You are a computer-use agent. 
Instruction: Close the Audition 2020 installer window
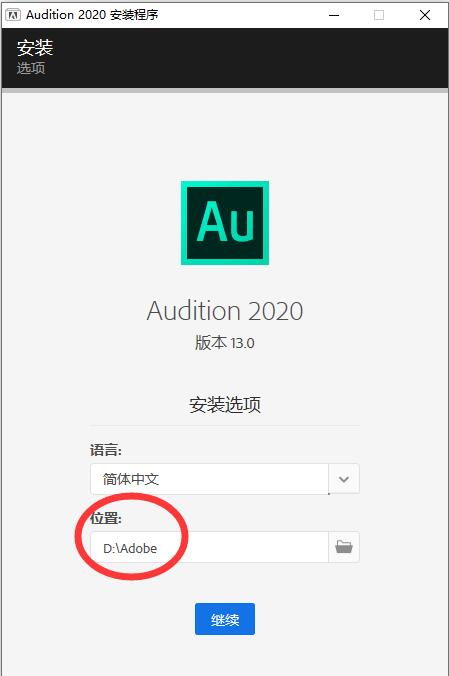tap(425, 15)
